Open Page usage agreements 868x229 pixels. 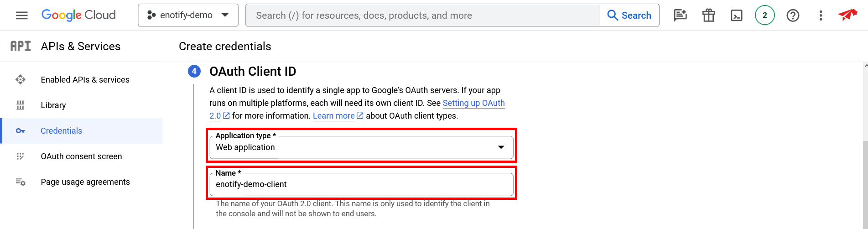[85, 182]
